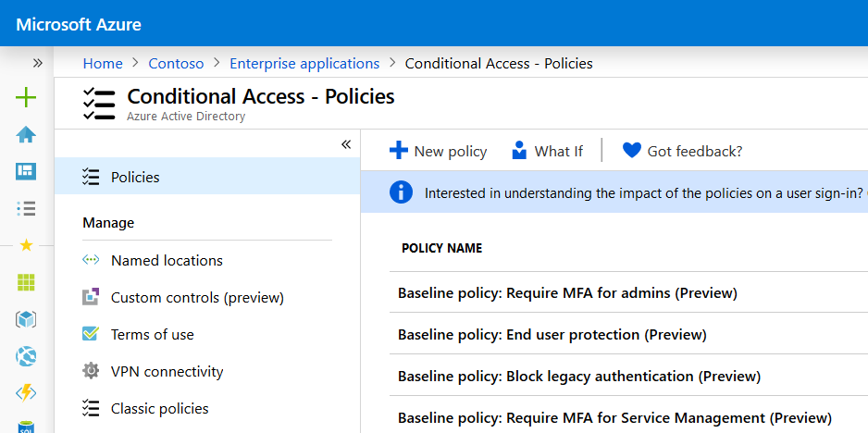This screenshot has width=868, height=433.
Task: Open Custom controls (preview) menu item
Action: (197, 298)
